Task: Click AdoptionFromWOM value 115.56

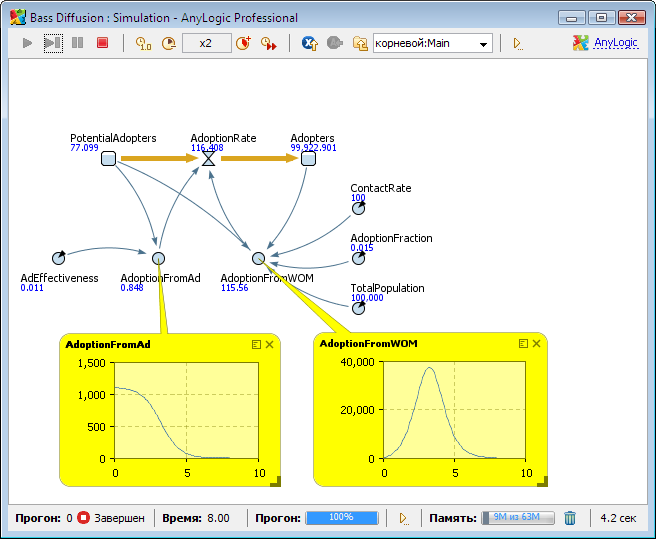Action: (234, 288)
